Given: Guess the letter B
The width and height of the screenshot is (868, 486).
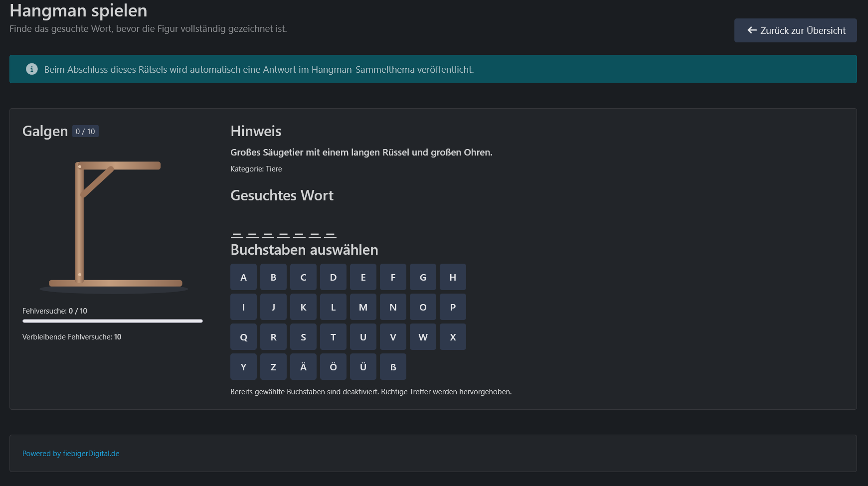Looking at the screenshot, I should [273, 277].
